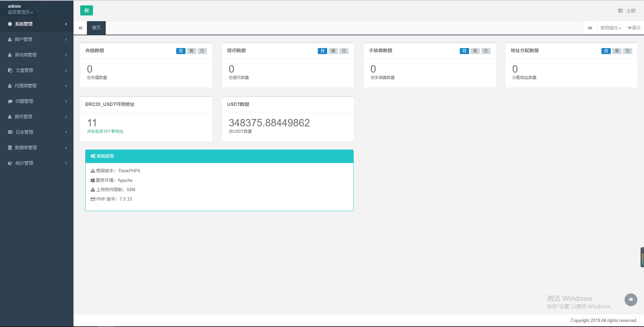Select 周 in the 地址分配数量 card
This screenshot has height=327, width=644.
click(x=616, y=51)
